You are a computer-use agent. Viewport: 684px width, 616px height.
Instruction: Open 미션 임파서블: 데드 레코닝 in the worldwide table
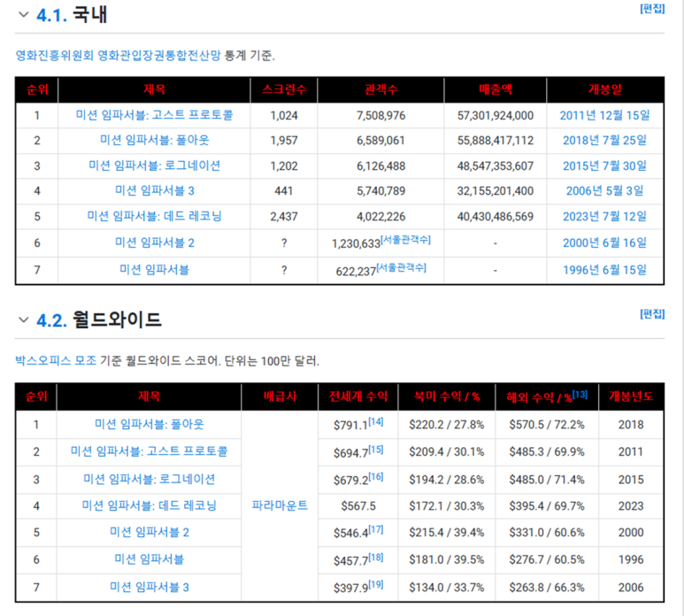click(150, 505)
